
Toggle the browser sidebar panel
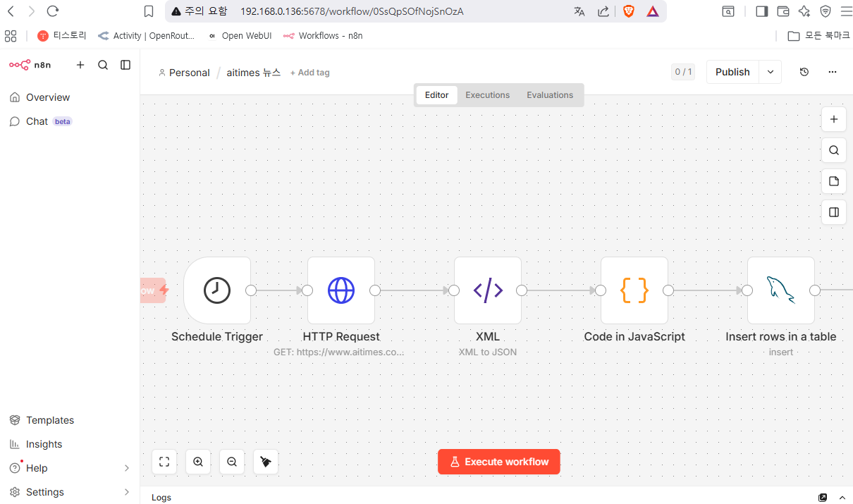pyautogui.click(x=761, y=11)
